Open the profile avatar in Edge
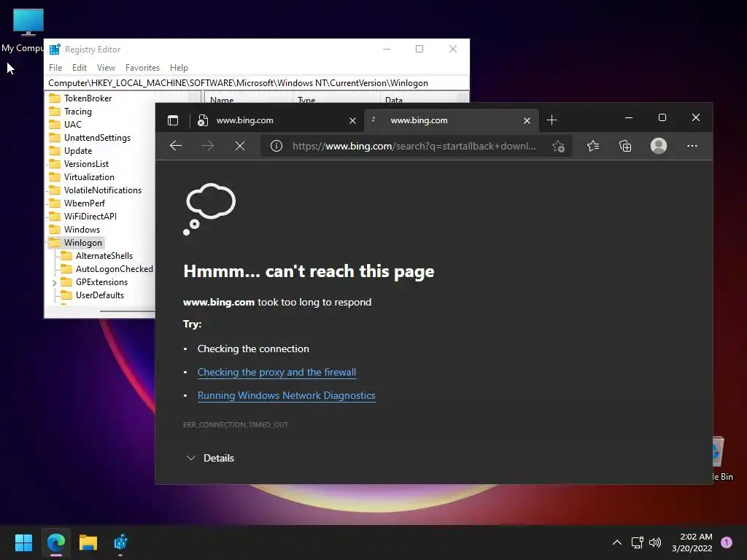This screenshot has height=560, width=747. [x=659, y=146]
